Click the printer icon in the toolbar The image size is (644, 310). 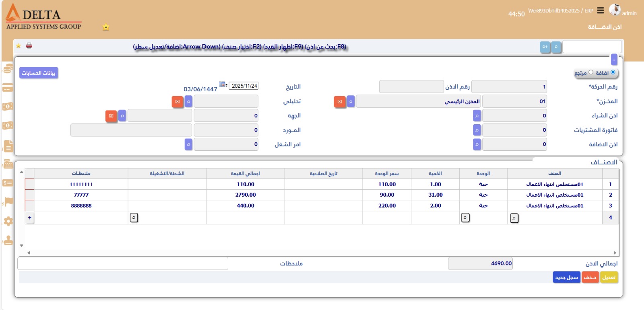tap(29, 45)
